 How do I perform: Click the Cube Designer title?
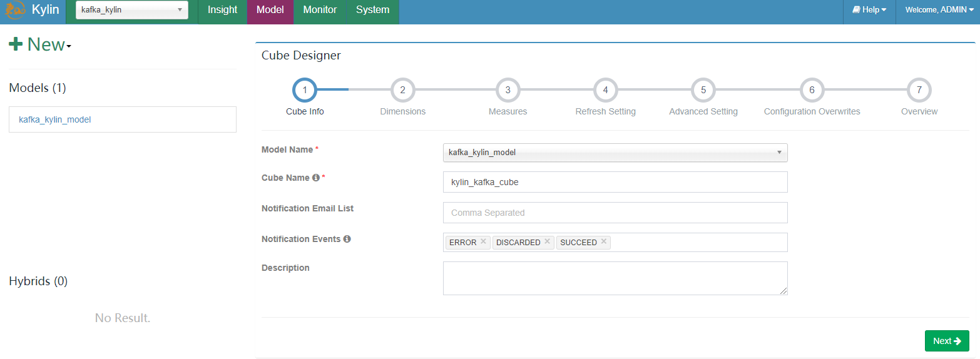(301, 56)
